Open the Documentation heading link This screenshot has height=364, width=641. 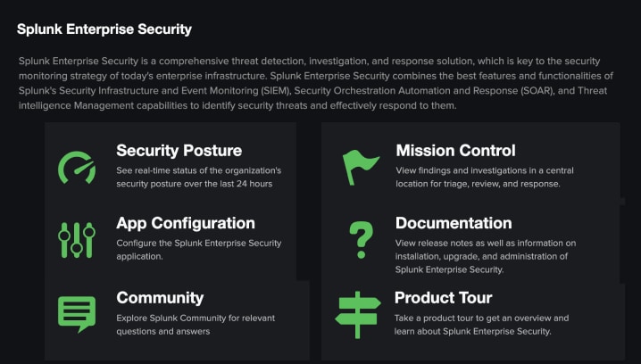click(x=454, y=223)
